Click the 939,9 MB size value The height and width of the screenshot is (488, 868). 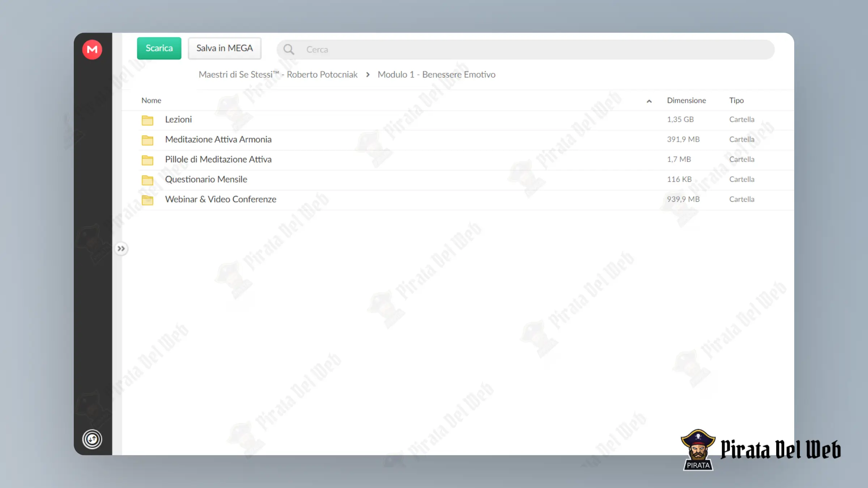(x=683, y=199)
